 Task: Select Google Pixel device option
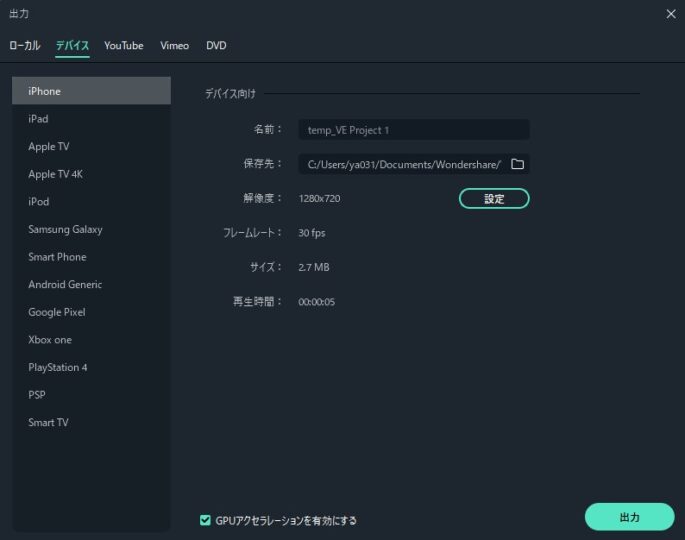pos(57,312)
